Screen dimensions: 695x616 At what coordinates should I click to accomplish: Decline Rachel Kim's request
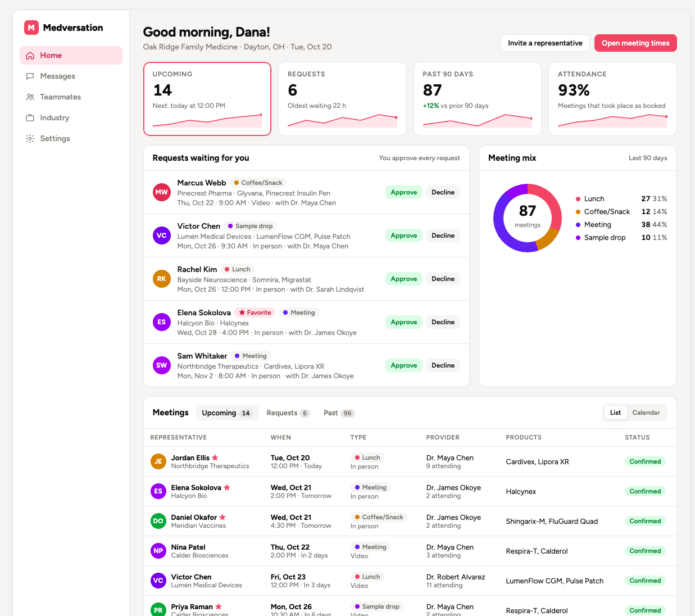click(443, 279)
